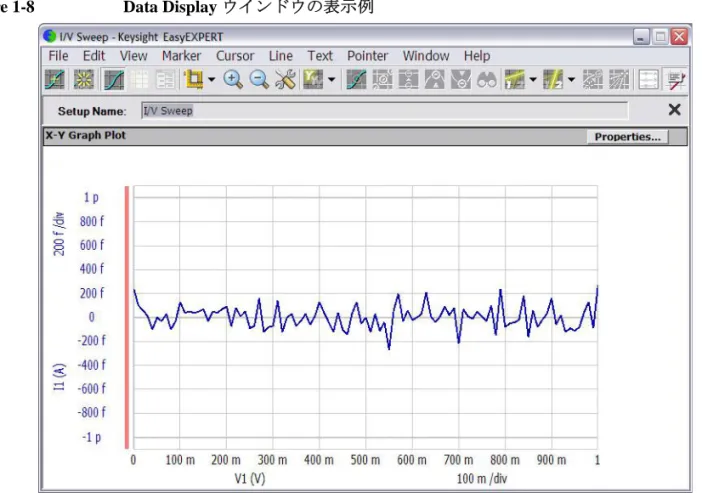The height and width of the screenshot is (493, 702).
Task: Click the Line 2 icon
Action: 553,80
